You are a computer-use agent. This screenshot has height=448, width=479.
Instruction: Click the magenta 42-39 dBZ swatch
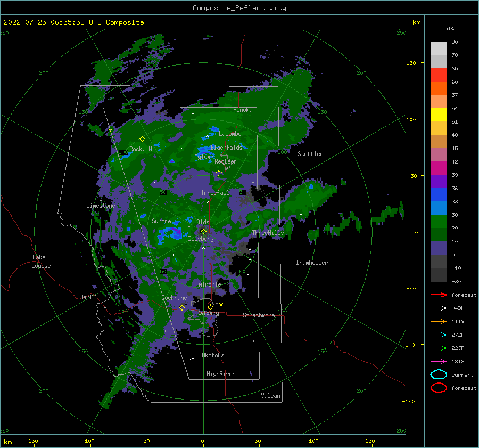pyautogui.click(x=439, y=168)
